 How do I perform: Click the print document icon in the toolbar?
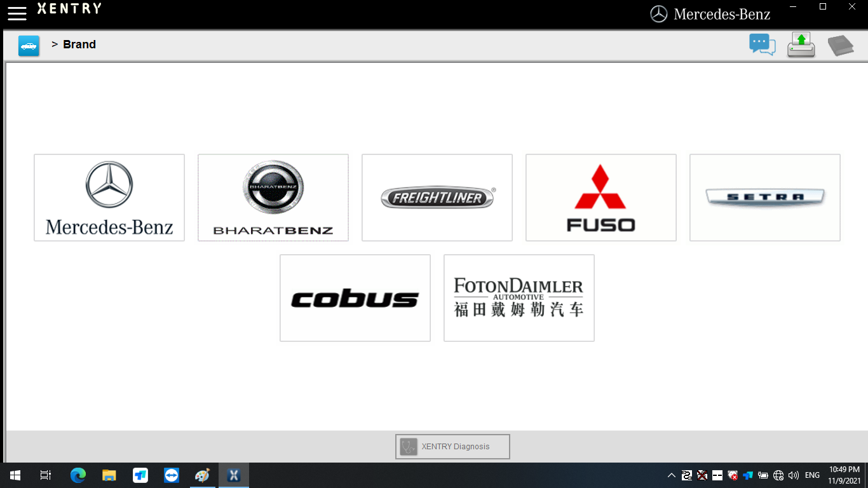click(x=801, y=44)
